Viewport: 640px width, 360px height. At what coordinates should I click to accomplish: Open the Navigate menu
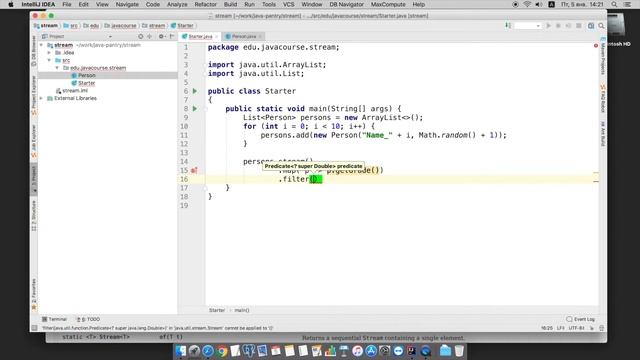(x=127, y=4)
